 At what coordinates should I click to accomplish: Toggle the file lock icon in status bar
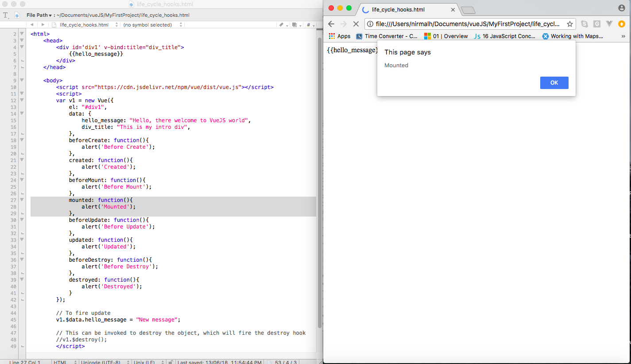point(171,362)
